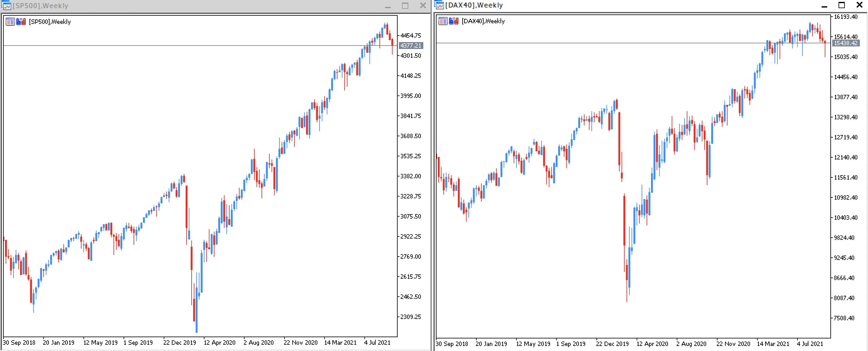Click DAX40 date label 4 Jul 2021
Image resolution: width=868 pixels, height=351 pixels.
pos(810,344)
